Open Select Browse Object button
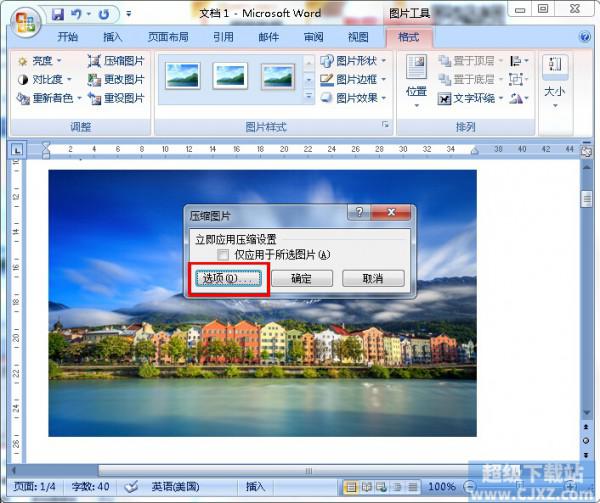The height and width of the screenshot is (503, 600). [586, 441]
